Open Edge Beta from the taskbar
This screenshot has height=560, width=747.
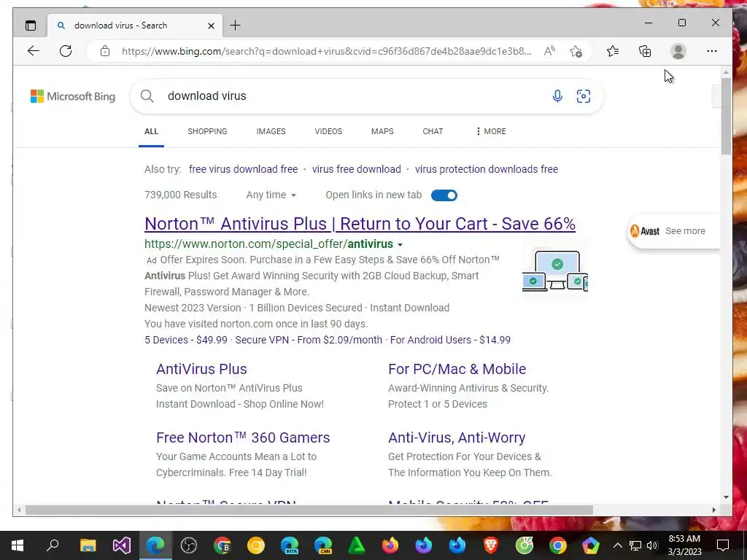point(289,545)
